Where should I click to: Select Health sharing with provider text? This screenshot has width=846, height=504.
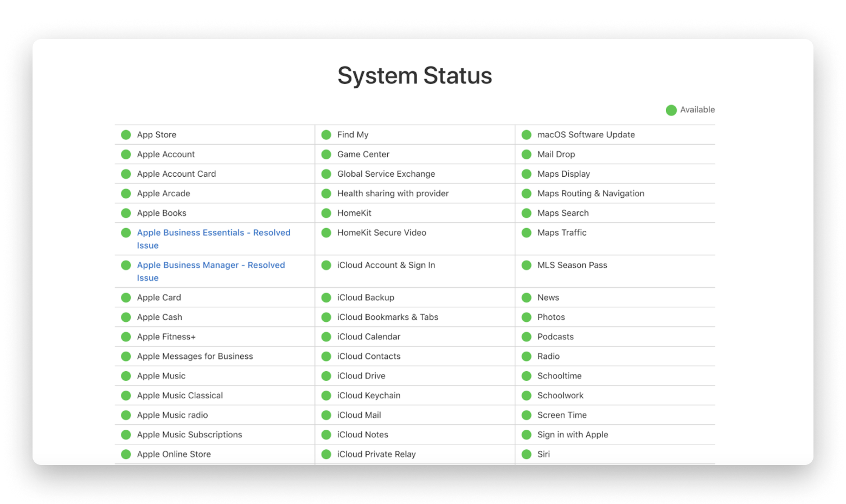click(x=393, y=193)
